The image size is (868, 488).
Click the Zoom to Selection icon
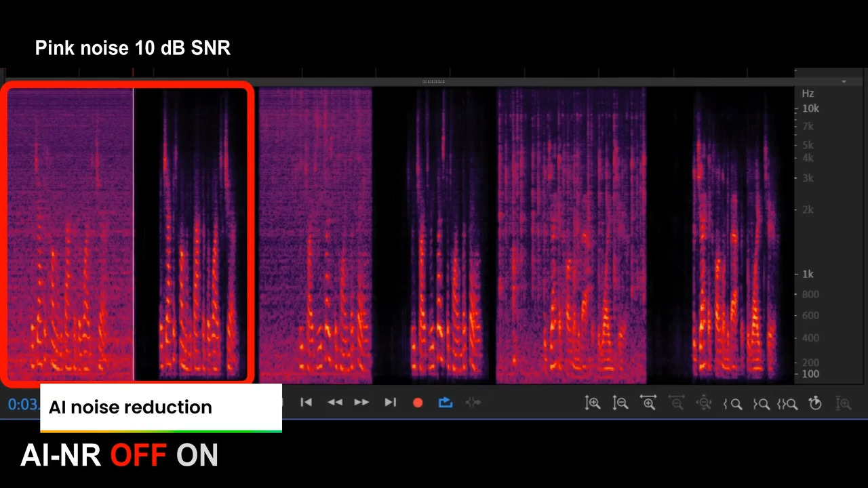tap(787, 404)
